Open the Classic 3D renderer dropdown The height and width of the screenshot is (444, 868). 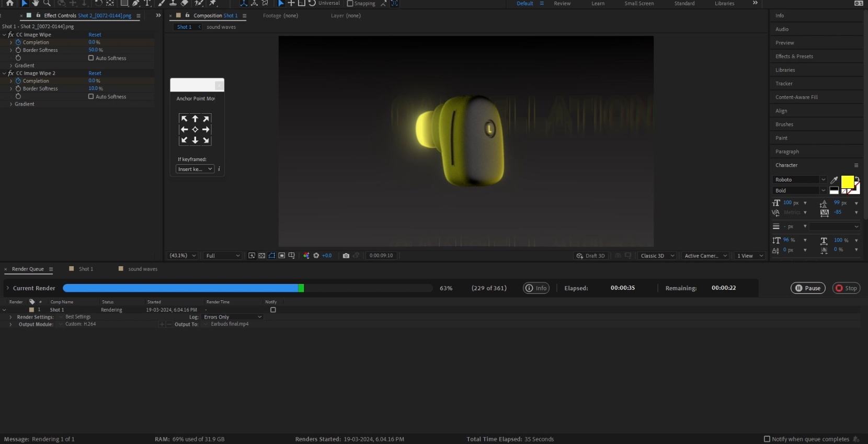(657, 256)
